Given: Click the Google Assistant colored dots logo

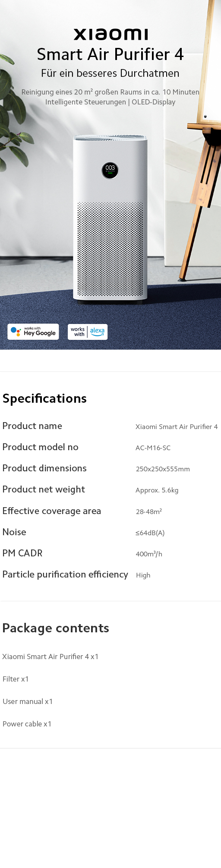Looking at the screenshot, I should point(16,331).
